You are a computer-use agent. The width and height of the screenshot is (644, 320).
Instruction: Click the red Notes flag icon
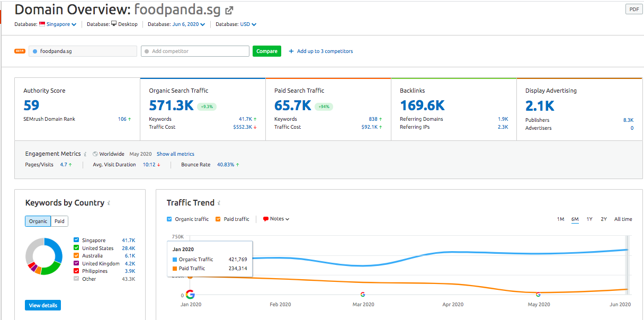click(x=265, y=219)
